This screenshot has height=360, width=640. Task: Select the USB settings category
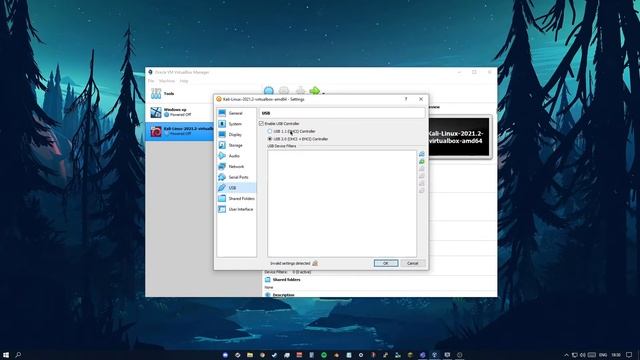[x=236, y=188]
